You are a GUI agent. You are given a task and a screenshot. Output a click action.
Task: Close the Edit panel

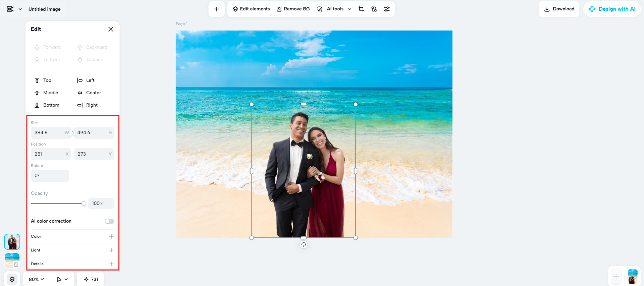(x=111, y=29)
